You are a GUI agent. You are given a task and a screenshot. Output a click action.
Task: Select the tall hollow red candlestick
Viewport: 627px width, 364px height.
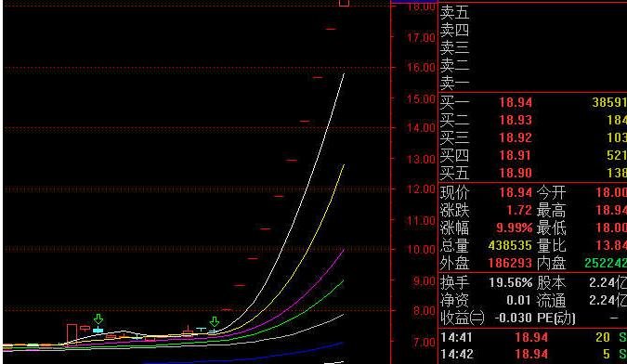pos(72,333)
